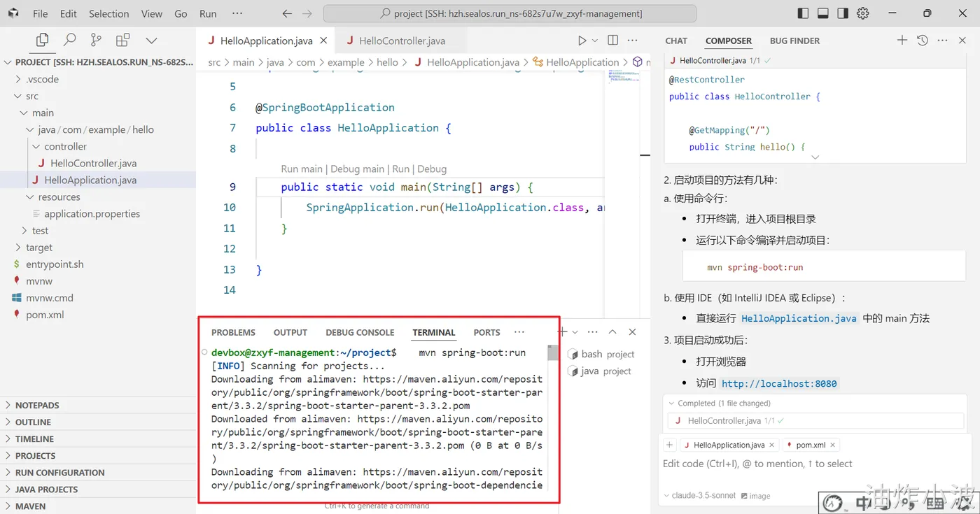Open the View menu

[x=152, y=13]
